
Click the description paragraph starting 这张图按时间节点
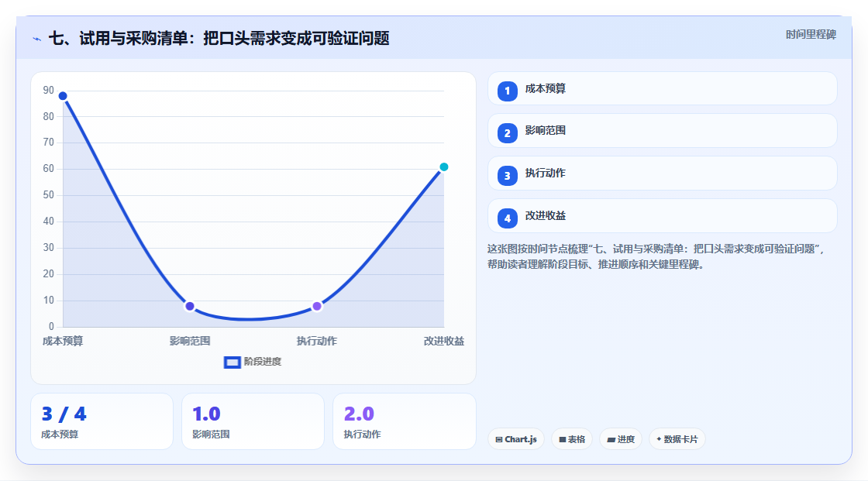click(x=656, y=256)
